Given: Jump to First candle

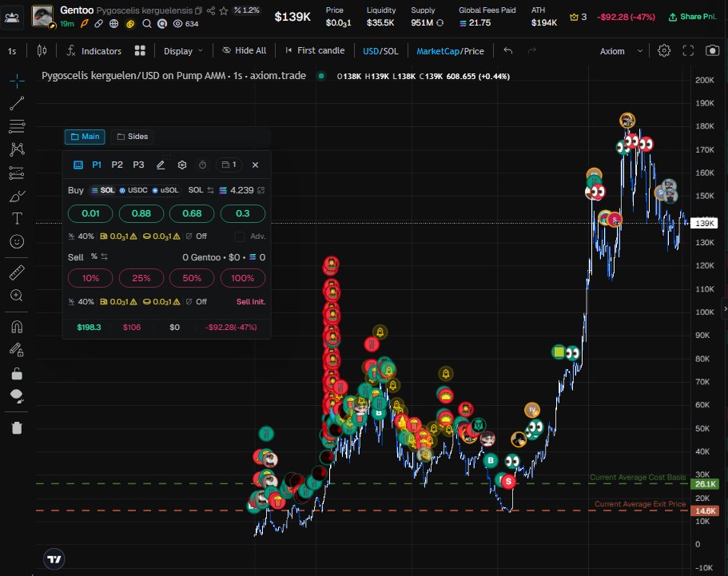Looking at the screenshot, I should (315, 50).
